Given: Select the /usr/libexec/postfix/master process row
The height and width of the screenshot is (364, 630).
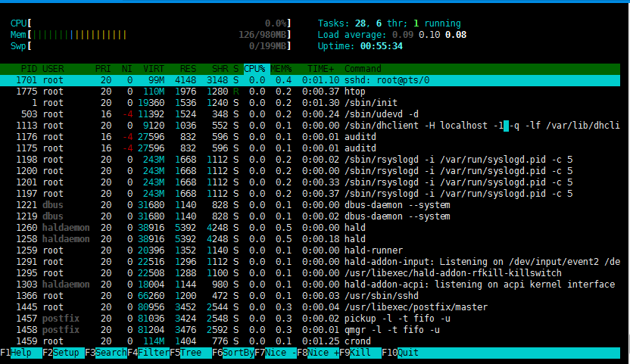Looking at the screenshot, I should click(x=310, y=307).
